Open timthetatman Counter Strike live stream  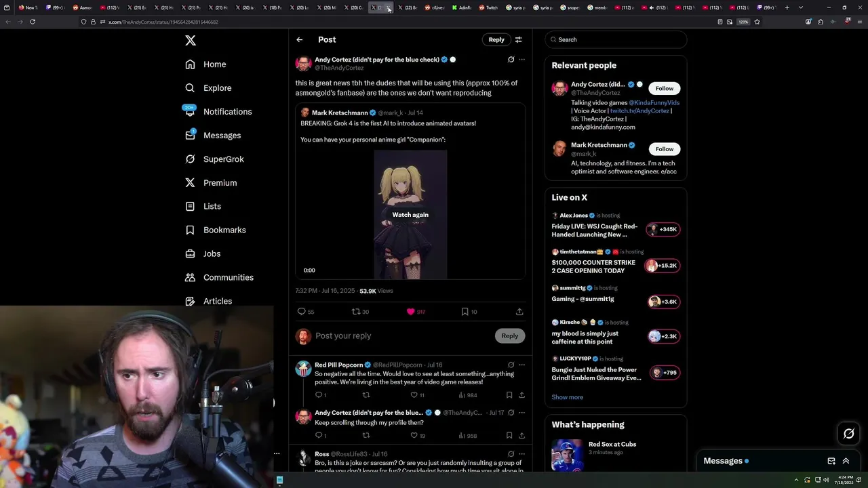pyautogui.click(x=616, y=262)
